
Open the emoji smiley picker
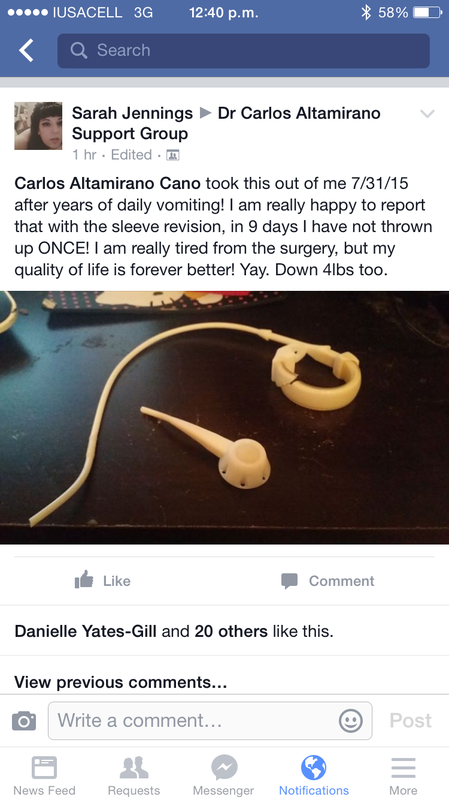click(351, 721)
